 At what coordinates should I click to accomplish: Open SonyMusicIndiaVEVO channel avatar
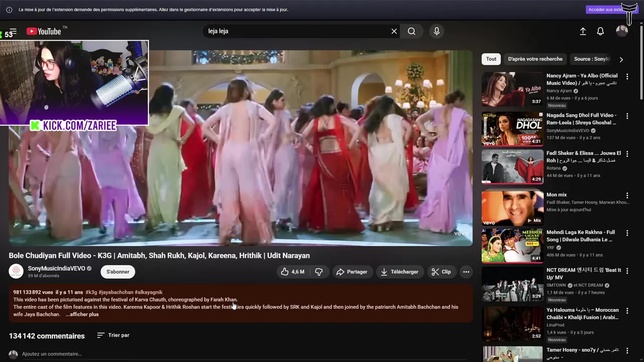16,271
